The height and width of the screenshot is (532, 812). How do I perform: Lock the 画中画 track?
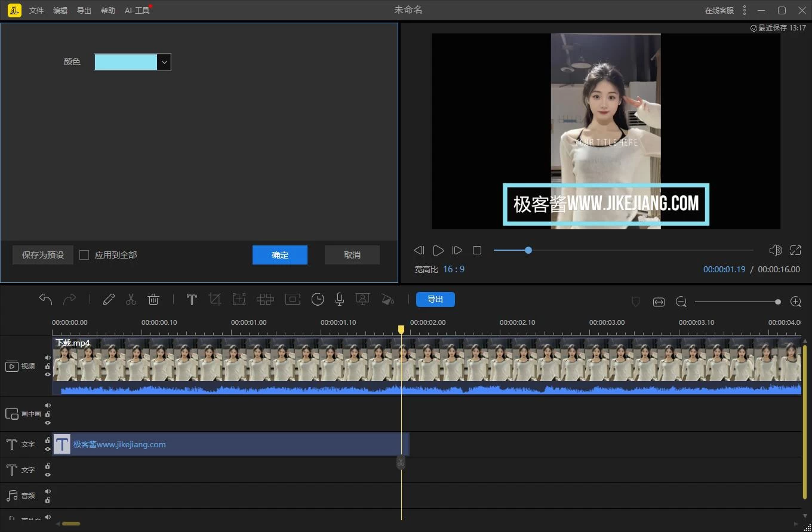point(48,414)
